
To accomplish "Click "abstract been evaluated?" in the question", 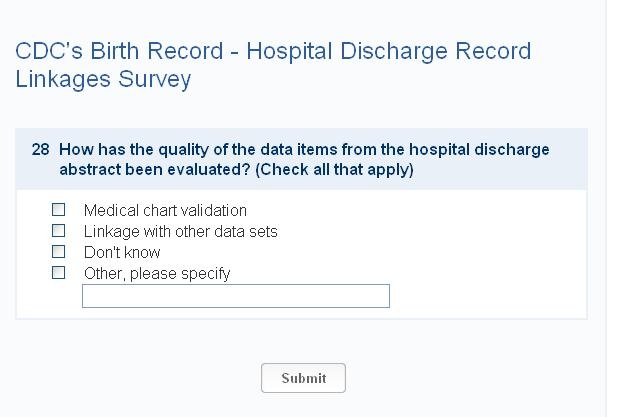I will click(154, 169).
